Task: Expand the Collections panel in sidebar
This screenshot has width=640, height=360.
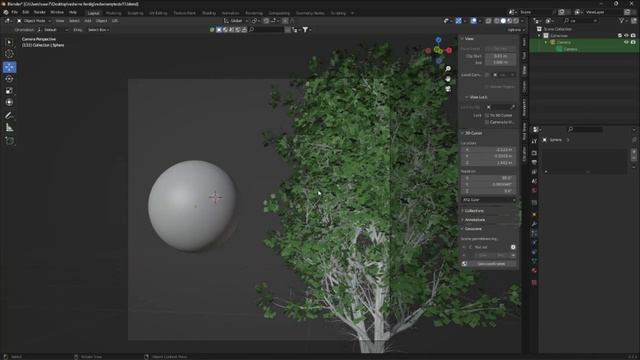Action: 473,211
